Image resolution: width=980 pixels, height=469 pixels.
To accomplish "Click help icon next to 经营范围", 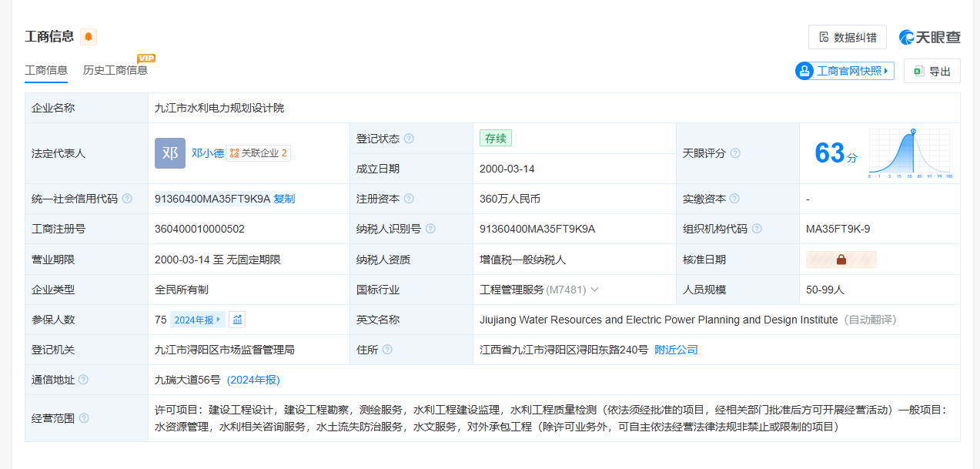I will point(84,418).
